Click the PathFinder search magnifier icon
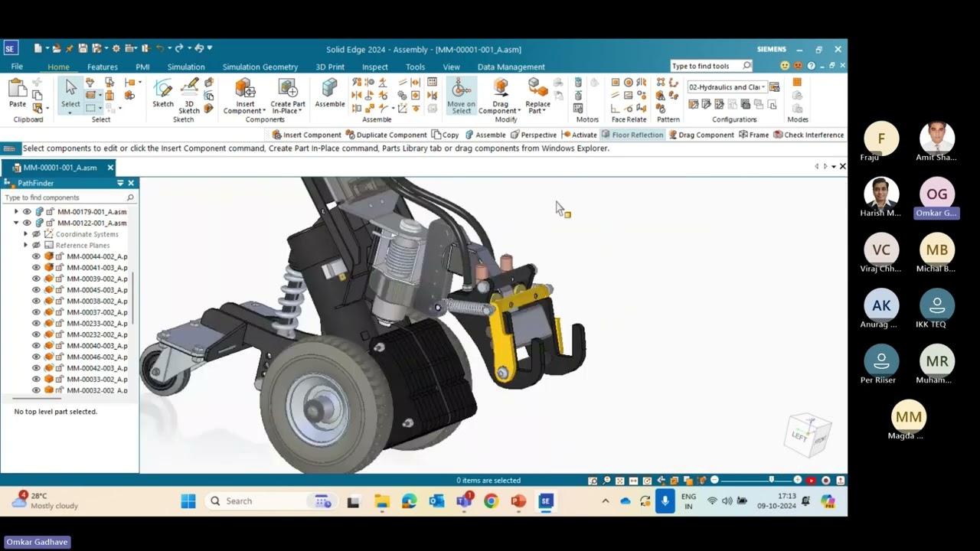This screenshot has width=980, height=551. pyautogui.click(x=130, y=197)
